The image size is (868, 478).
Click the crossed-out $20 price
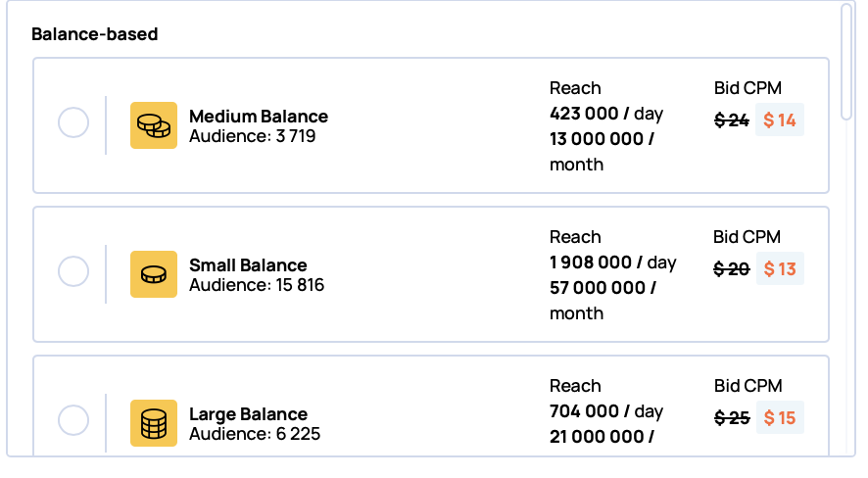[x=732, y=269]
